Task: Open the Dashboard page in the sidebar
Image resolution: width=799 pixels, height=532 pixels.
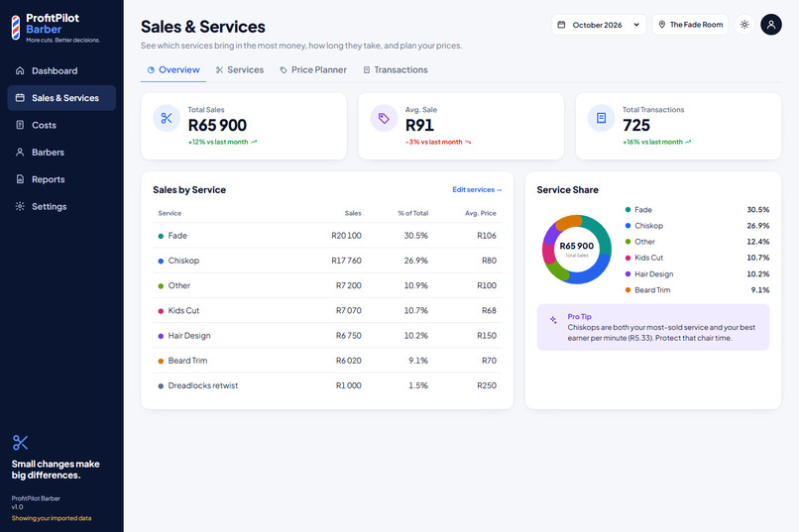Action: [61, 70]
